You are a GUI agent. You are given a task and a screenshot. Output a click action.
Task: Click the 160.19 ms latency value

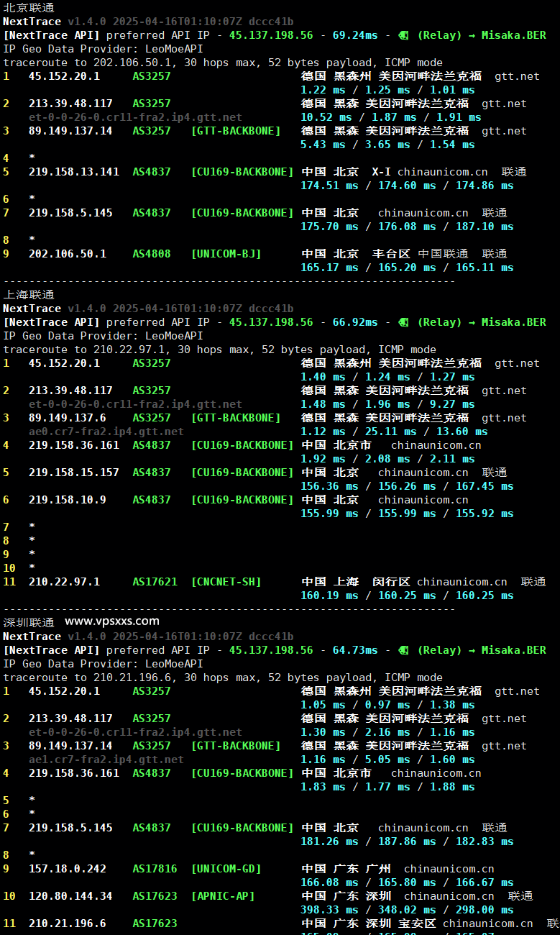(x=329, y=596)
